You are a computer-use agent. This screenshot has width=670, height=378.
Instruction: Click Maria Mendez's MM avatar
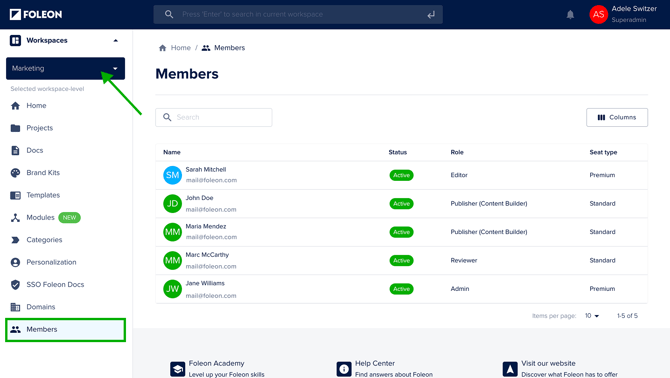(173, 232)
